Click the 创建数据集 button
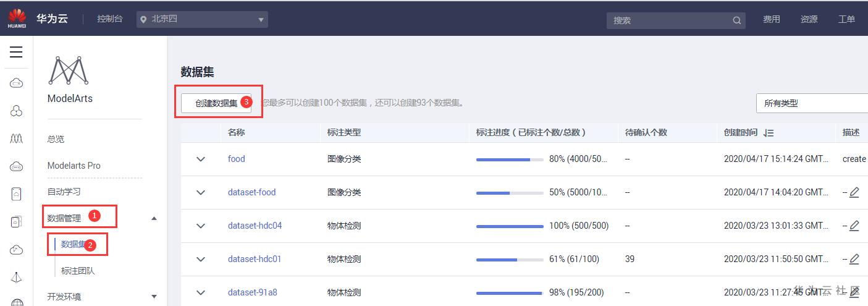This screenshot has height=306, width=868. coord(216,103)
